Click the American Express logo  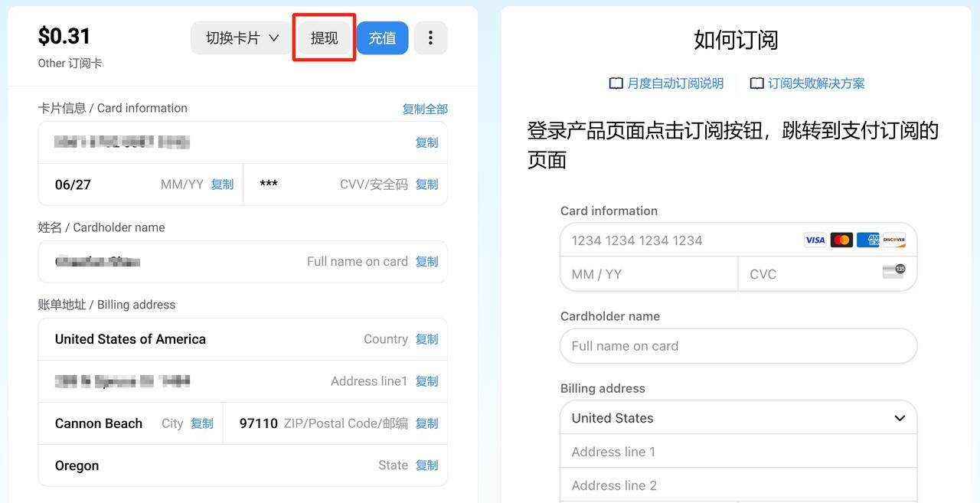point(867,240)
